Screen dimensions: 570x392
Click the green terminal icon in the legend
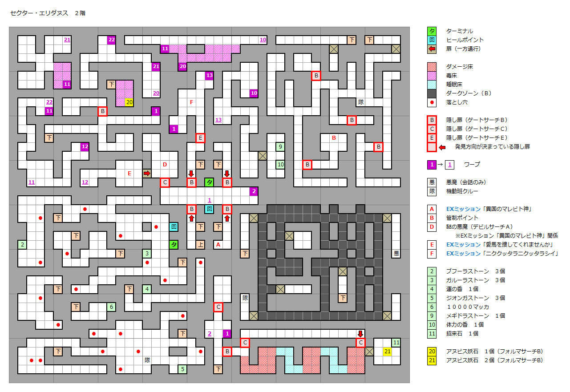(432, 31)
